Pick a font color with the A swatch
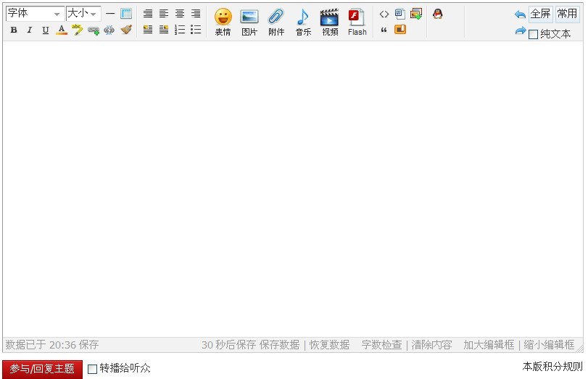Image resolution: width=588 pixels, height=379 pixels. pyautogui.click(x=62, y=30)
